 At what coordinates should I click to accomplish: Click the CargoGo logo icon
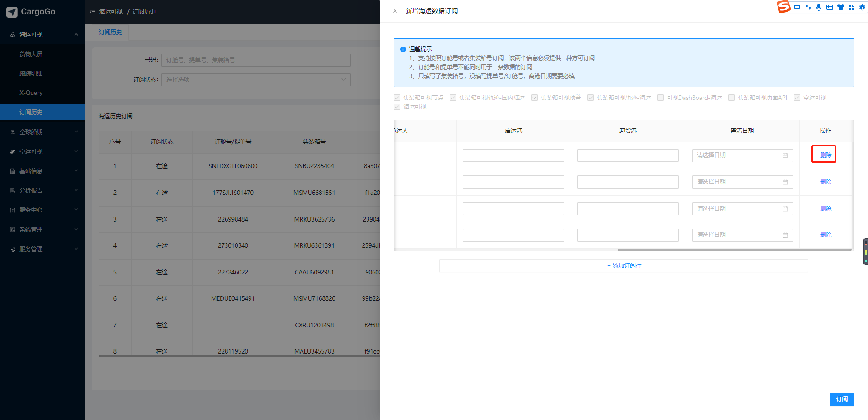coord(12,12)
